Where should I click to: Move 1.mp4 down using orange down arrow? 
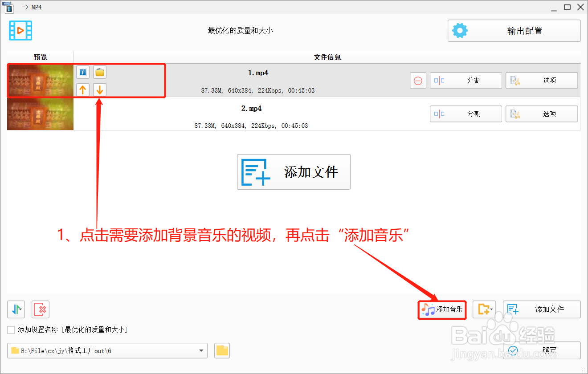[100, 90]
